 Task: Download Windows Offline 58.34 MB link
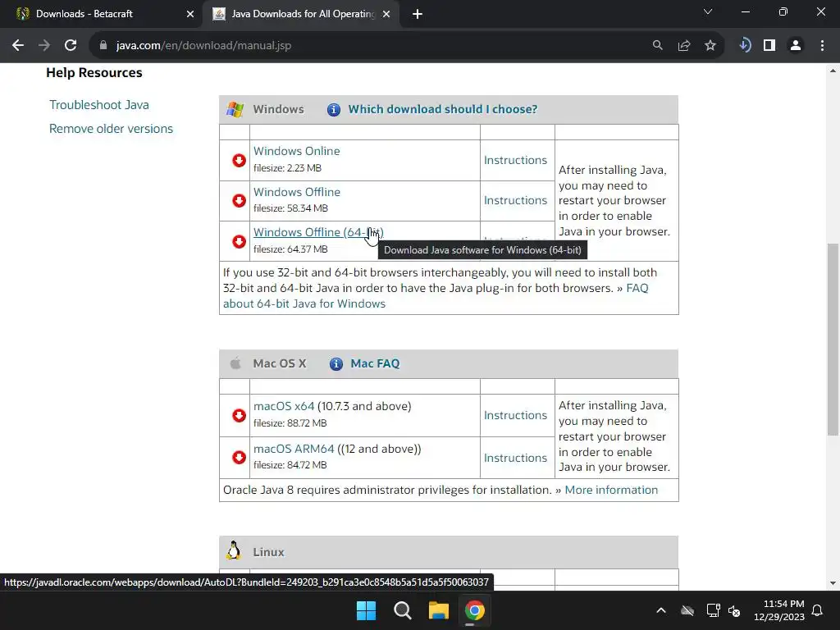coord(297,192)
